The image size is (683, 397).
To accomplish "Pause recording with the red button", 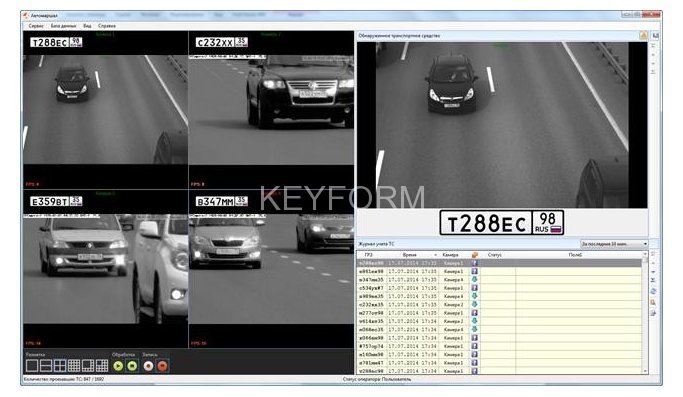I will 162,366.
